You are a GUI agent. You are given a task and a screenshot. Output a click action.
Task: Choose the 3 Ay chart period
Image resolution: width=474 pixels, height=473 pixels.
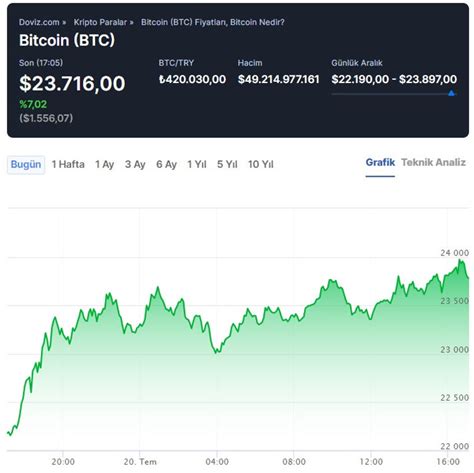pyautogui.click(x=135, y=164)
